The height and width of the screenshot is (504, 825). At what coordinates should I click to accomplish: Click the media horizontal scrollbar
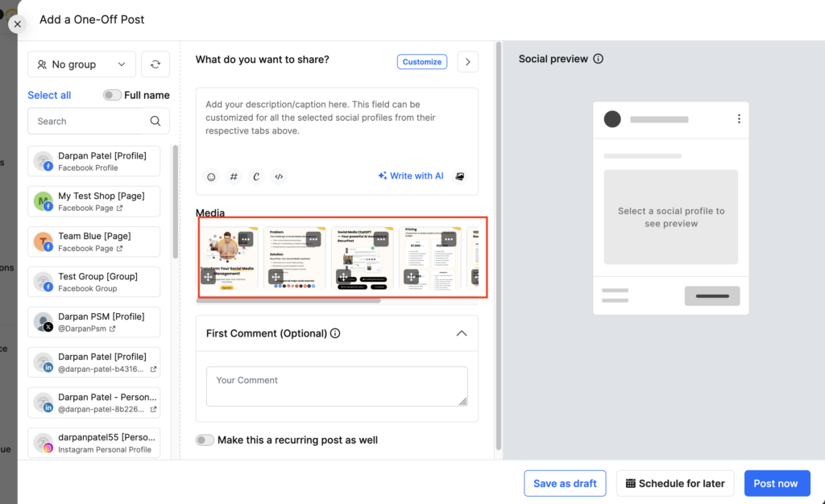[288, 300]
